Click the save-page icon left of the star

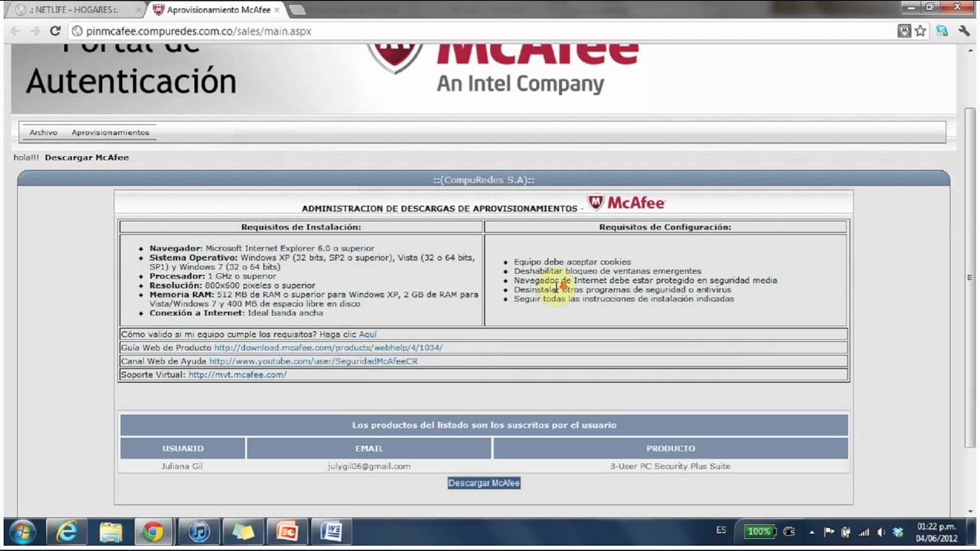[904, 31]
